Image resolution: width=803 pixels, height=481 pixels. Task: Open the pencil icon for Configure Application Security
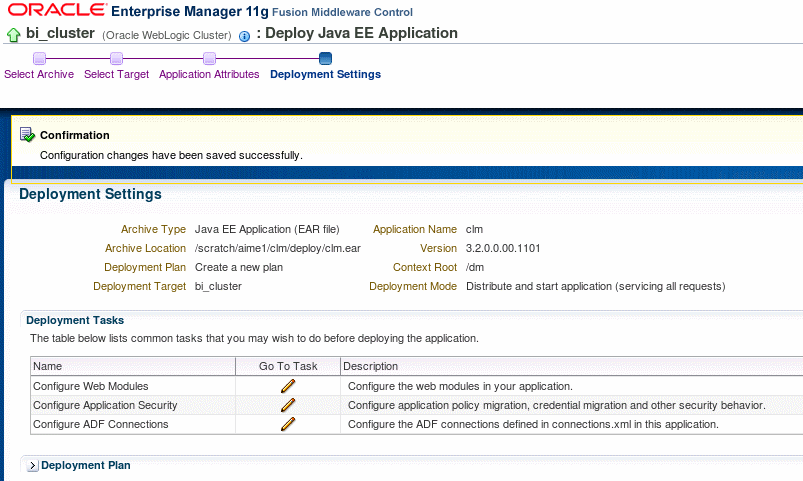point(288,405)
